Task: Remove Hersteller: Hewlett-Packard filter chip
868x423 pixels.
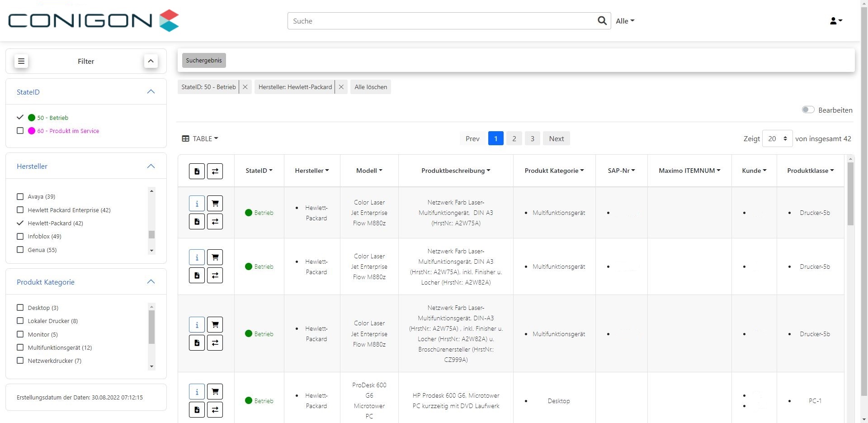Action: (341, 87)
